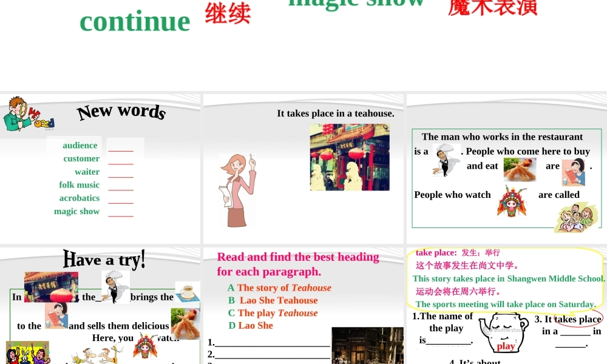The height and width of the screenshot is (364, 607).
Task: Click the teacher woman clipart holding papers
Action: point(238,190)
